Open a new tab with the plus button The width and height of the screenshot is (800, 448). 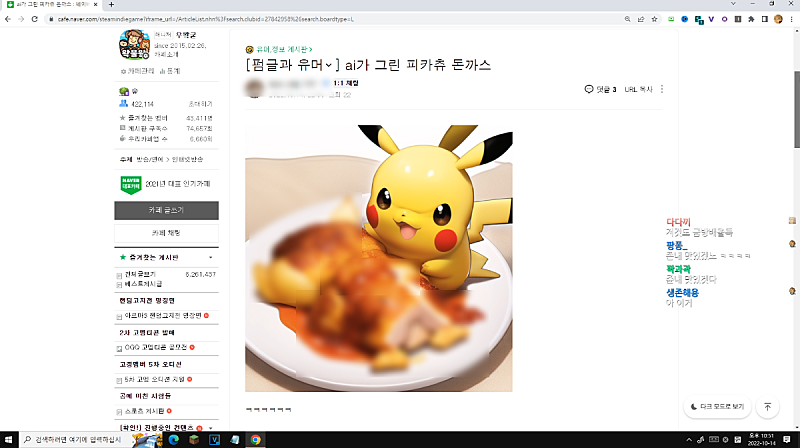click(111, 5)
